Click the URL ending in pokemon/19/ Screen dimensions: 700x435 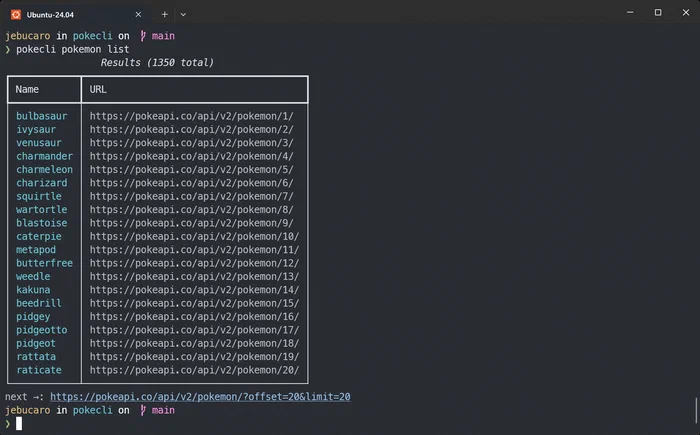(x=194, y=357)
